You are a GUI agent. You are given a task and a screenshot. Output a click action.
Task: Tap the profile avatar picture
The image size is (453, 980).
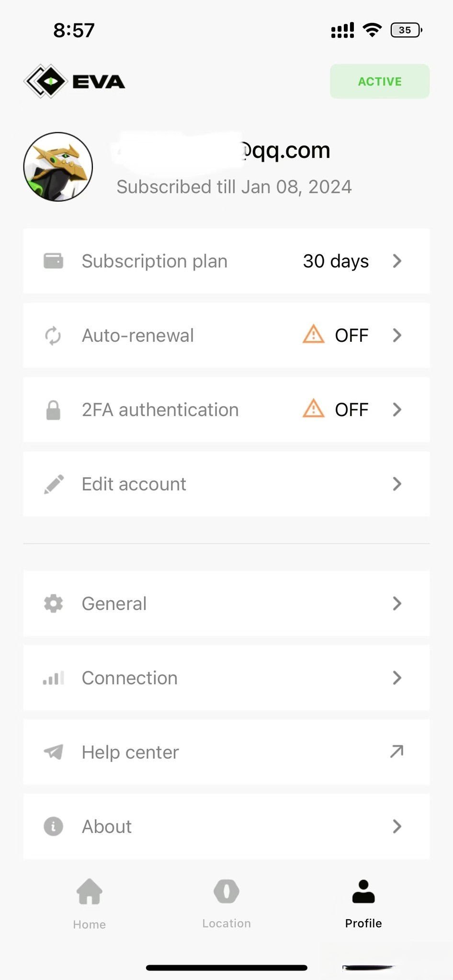pos(58,167)
